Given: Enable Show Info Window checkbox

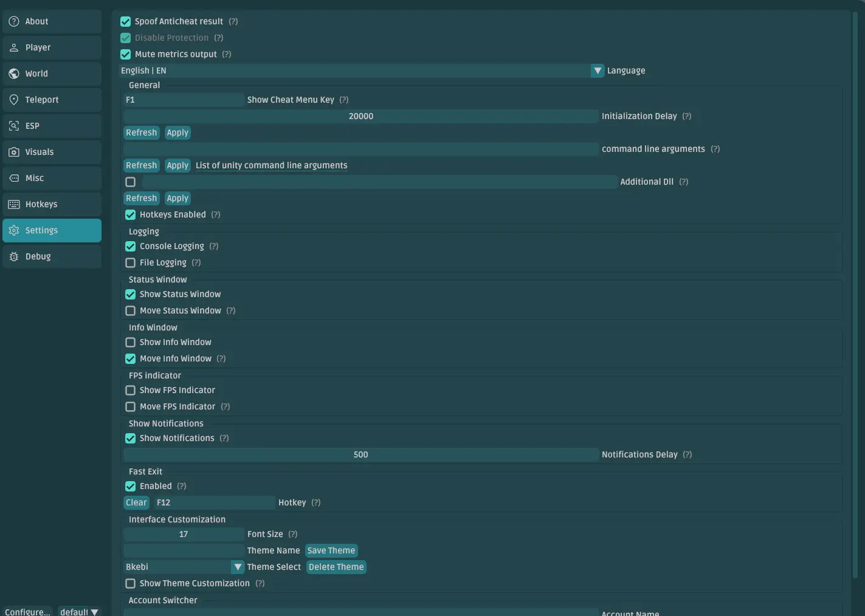Looking at the screenshot, I should click(131, 342).
